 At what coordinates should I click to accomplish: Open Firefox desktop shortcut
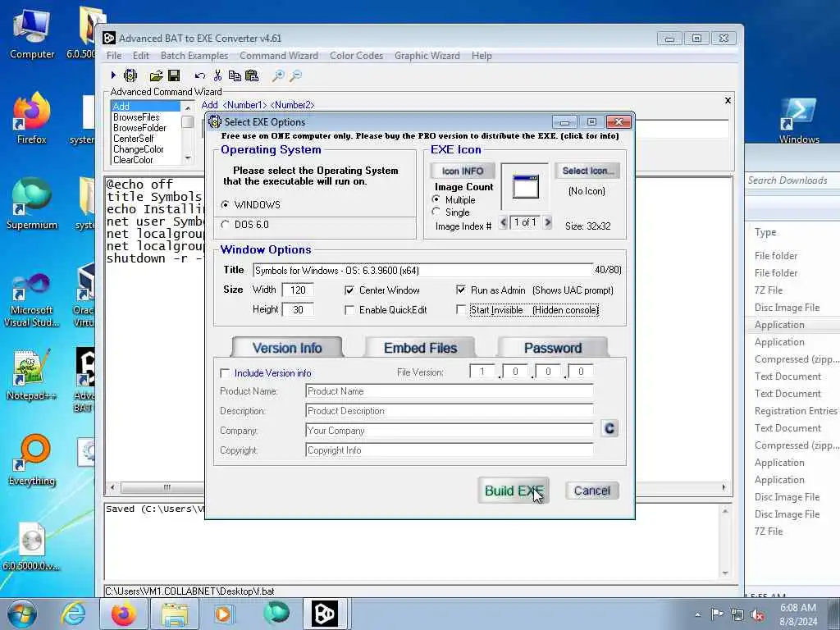point(32,118)
